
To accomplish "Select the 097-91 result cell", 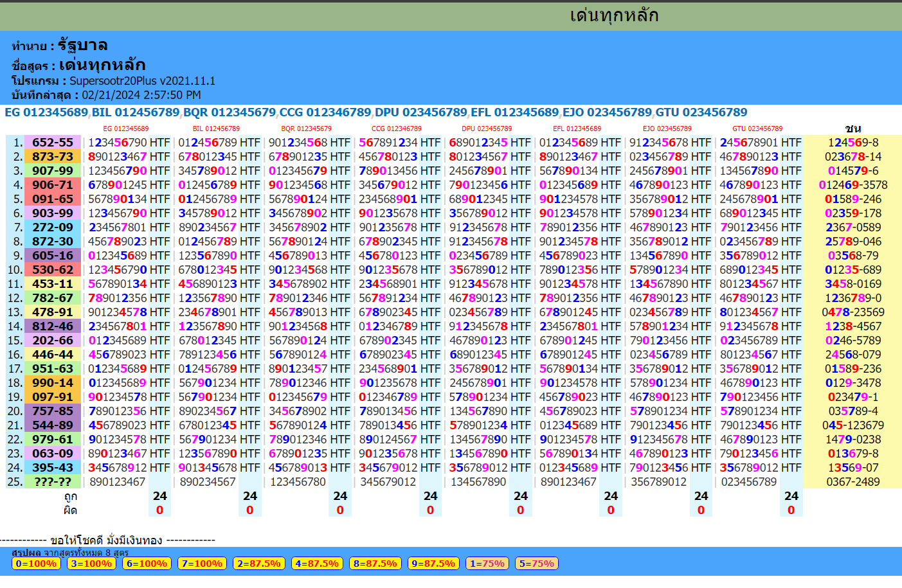I will pyautogui.click(x=53, y=397).
